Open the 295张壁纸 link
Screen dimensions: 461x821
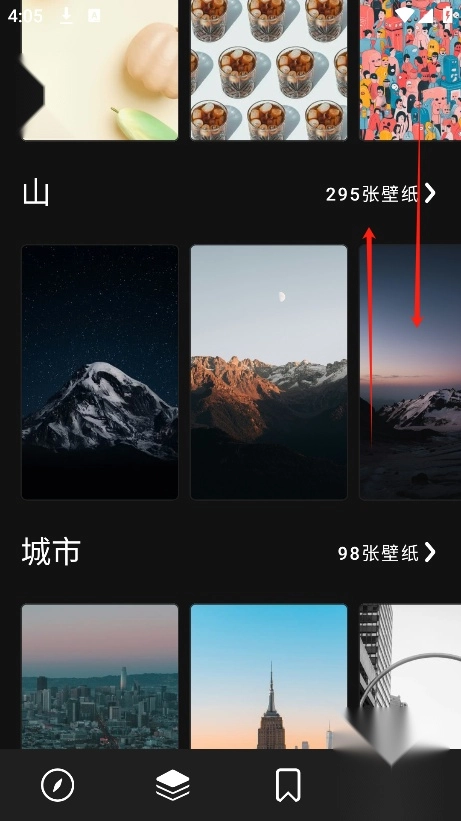[x=372, y=194]
